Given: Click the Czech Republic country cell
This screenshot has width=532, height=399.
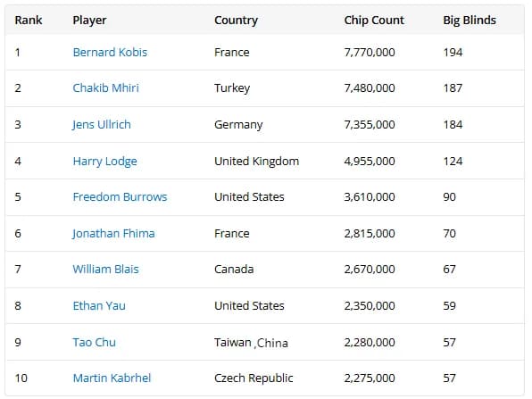Looking at the screenshot, I should 254,378.
